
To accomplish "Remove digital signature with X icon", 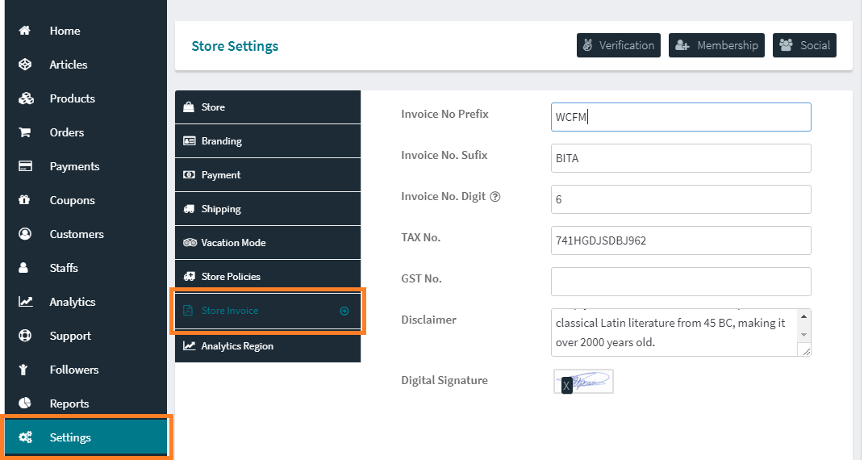I will point(566,386).
